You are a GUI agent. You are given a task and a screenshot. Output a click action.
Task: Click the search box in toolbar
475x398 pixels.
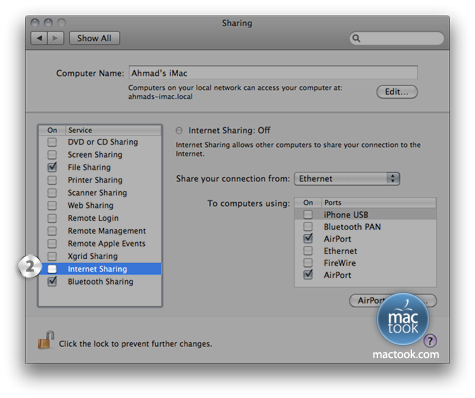[397, 38]
